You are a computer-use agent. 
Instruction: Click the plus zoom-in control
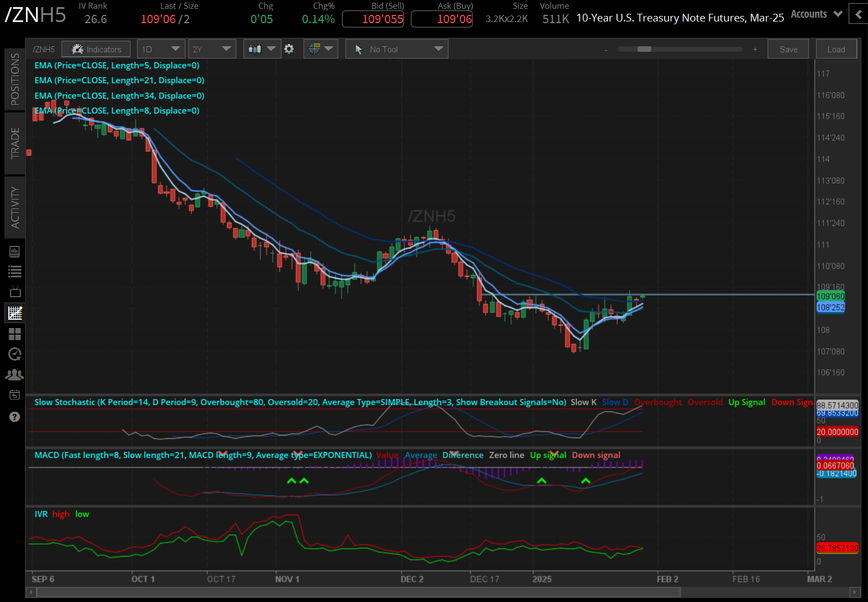[755, 49]
